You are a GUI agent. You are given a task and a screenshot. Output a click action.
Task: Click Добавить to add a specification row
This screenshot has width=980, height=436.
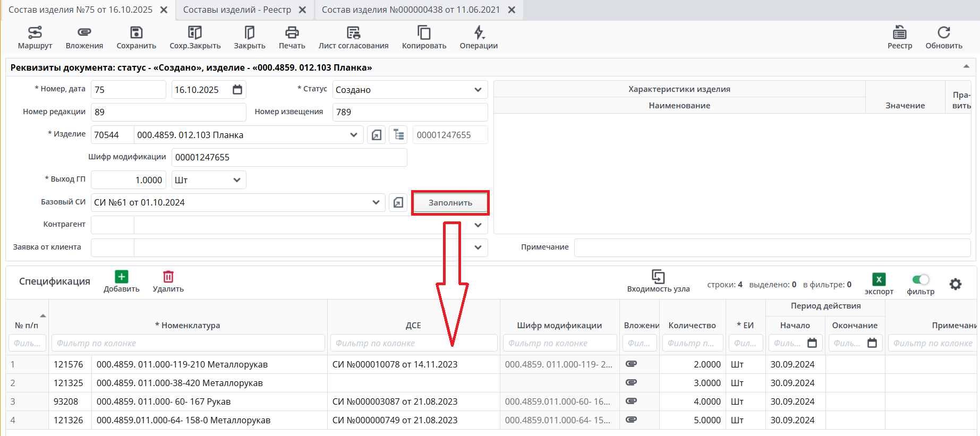[x=122, y=281]
